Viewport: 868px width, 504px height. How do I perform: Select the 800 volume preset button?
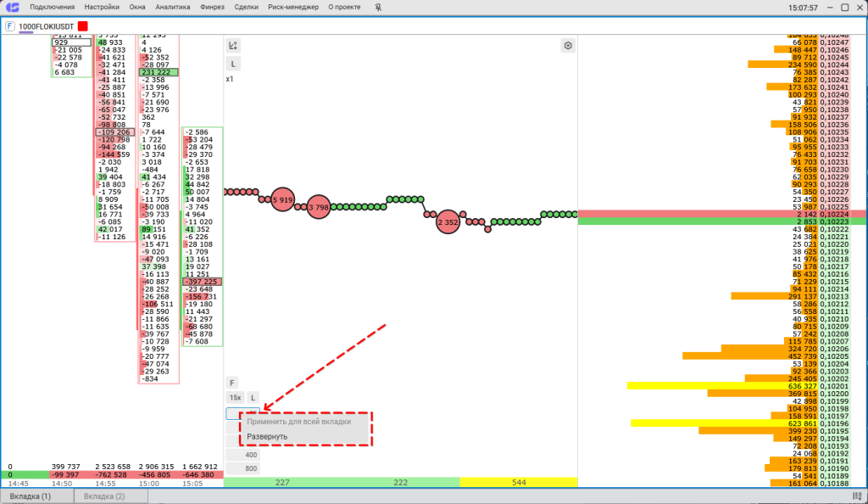pos(243,468)
